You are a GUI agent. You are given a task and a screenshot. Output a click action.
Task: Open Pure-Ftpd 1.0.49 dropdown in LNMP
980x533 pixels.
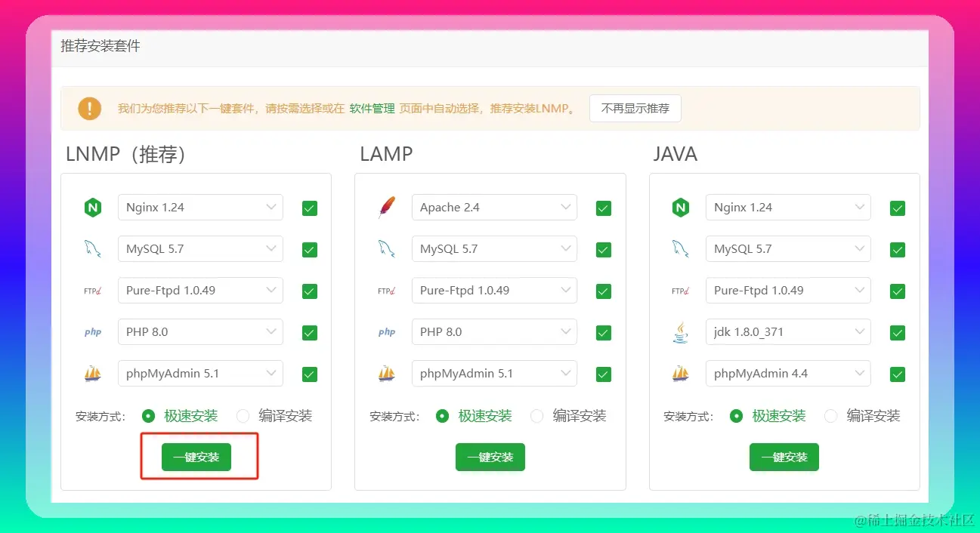[200, 291]
